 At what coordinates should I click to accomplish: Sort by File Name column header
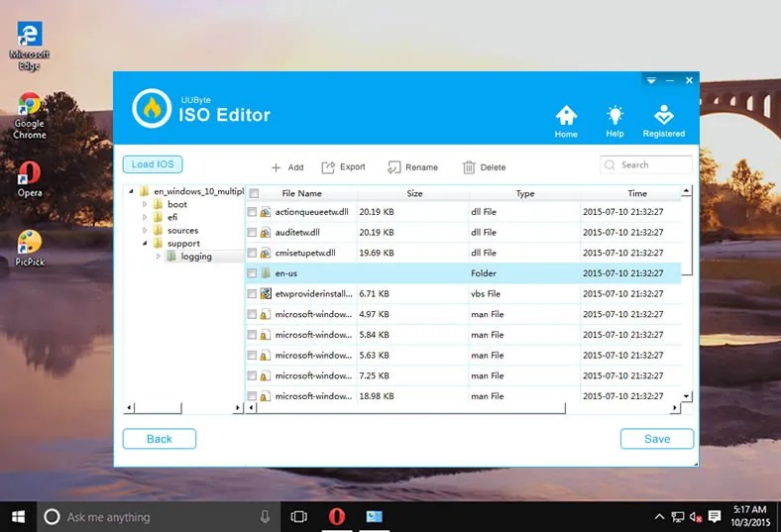[x=302, y=193]
